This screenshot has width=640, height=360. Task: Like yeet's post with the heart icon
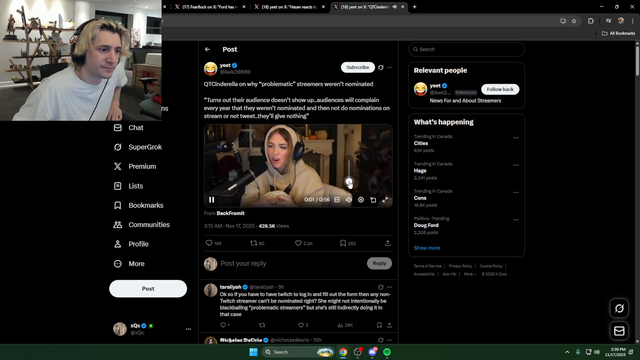coord(298,243)
